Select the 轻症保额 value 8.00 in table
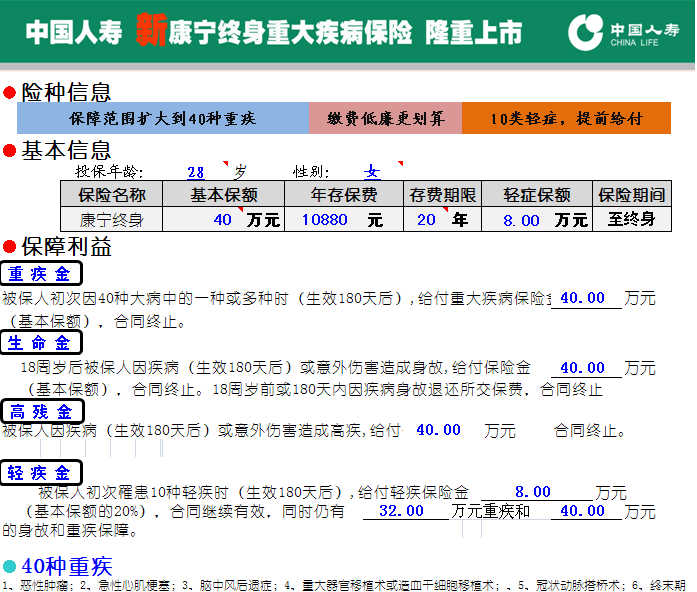Screen dimensions: 697x592 click(x=521, y=220)
